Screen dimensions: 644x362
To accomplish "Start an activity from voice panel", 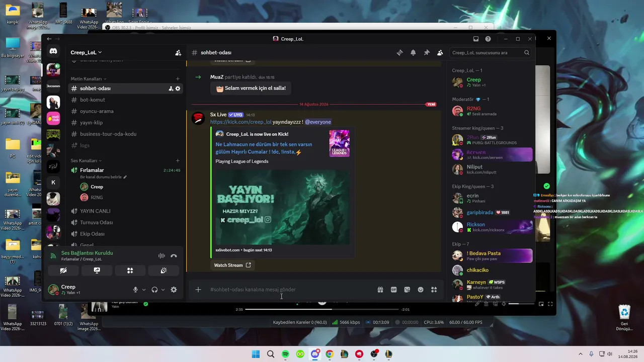I will [x=130, y=270].
